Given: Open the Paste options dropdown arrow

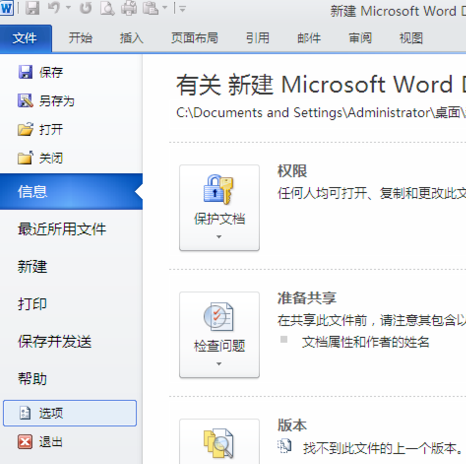Looking at the screenshot, I should (x=165, y=8).
